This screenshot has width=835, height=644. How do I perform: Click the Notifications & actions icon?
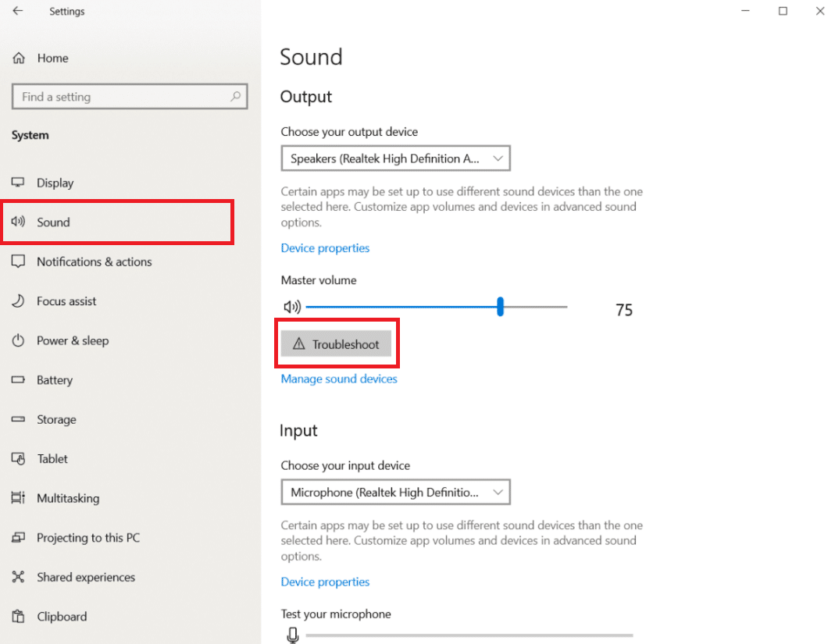coord(18,262)
